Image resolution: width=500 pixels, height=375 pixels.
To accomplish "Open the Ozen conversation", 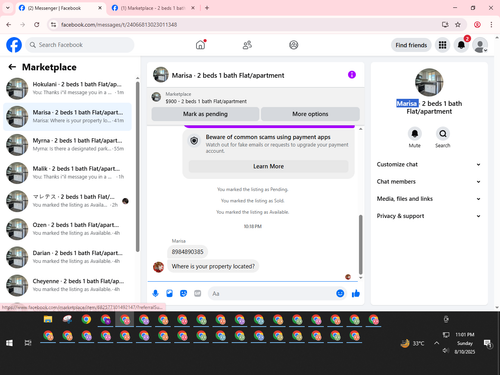I will tap(67, 229).
